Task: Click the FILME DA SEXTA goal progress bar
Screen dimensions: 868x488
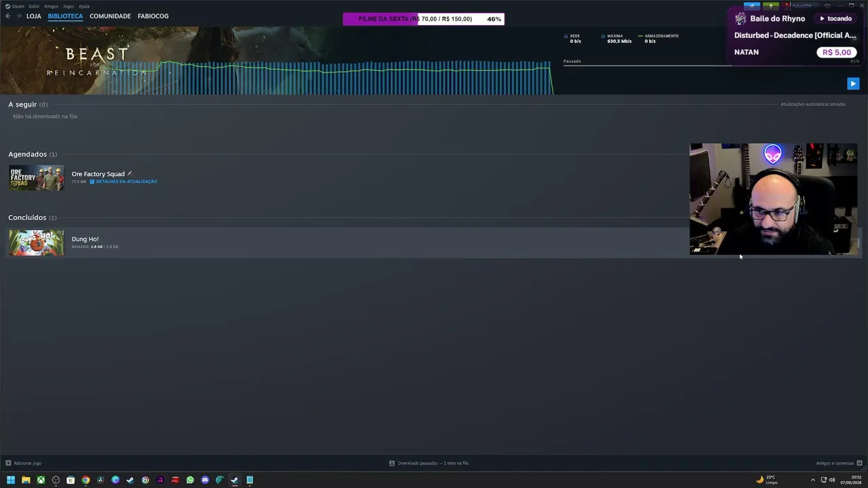Action: (x=423, y=19)
